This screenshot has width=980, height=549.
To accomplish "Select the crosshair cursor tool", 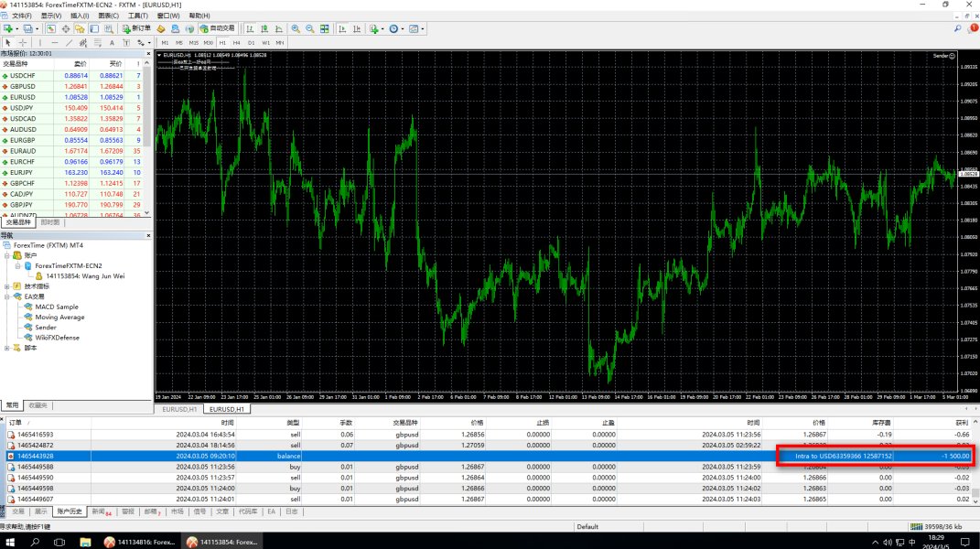I will coord(22,42).
